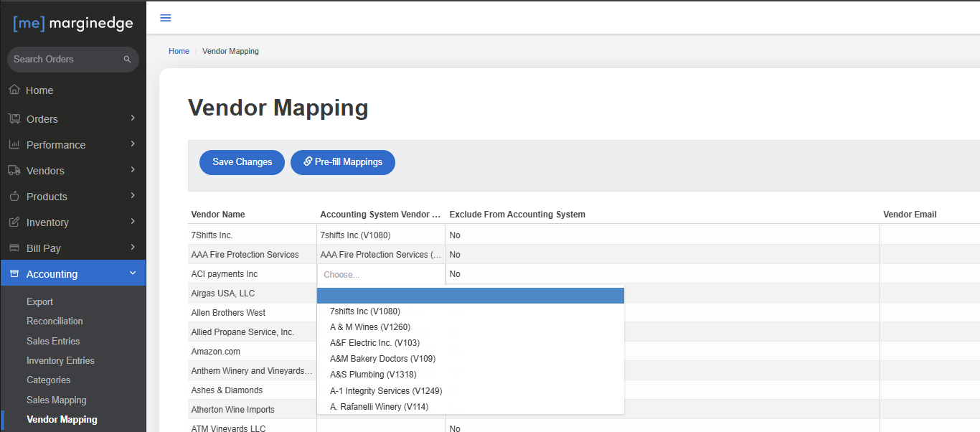Open the 7Shifts Inc. accounting vendor dropdown

(x=381, y=235)
